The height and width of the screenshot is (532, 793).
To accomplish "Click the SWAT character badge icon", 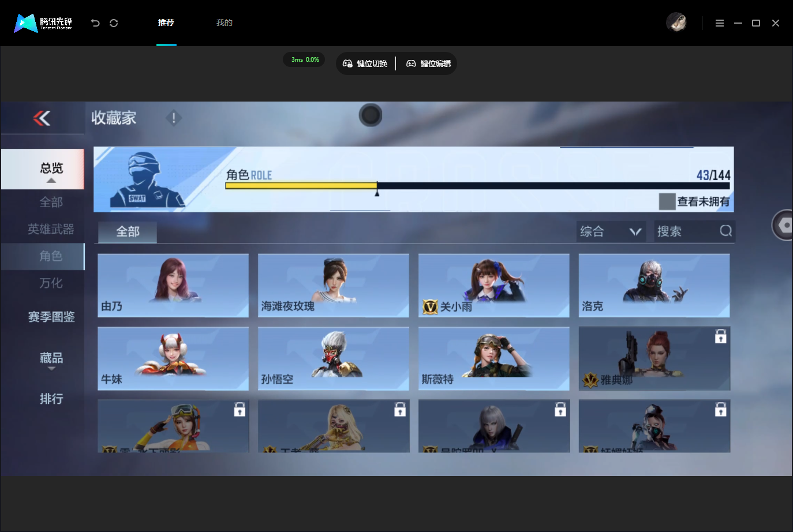I will (x=148, y=179).
